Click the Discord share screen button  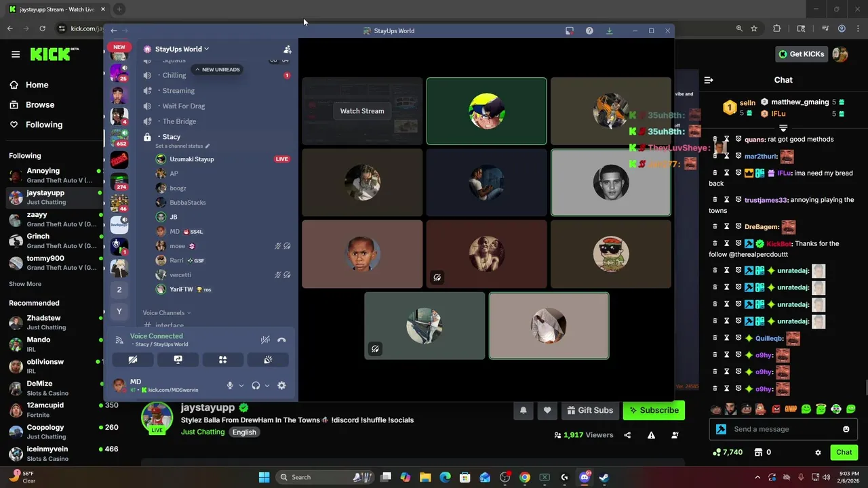[x=178, y=360]
